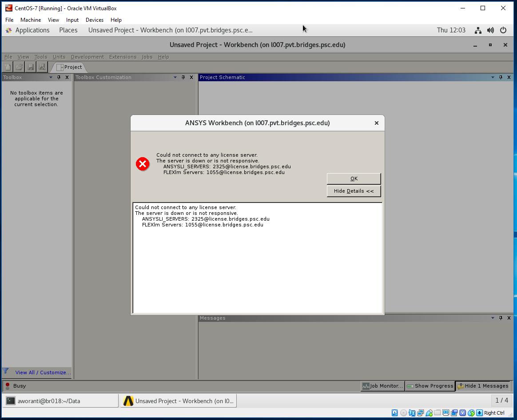Select Unsaved Project Workbench taskbar item
517x420 pixels.
[179, 401]
